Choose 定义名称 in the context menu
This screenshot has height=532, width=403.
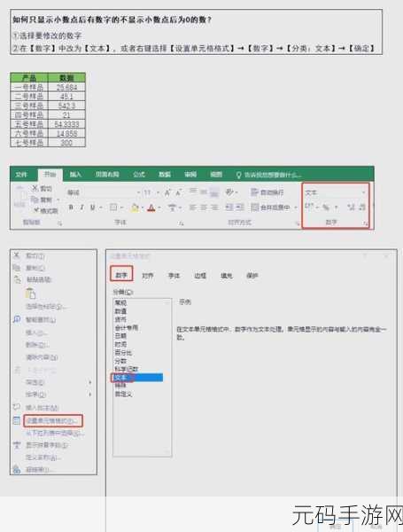tap(43, 458)
